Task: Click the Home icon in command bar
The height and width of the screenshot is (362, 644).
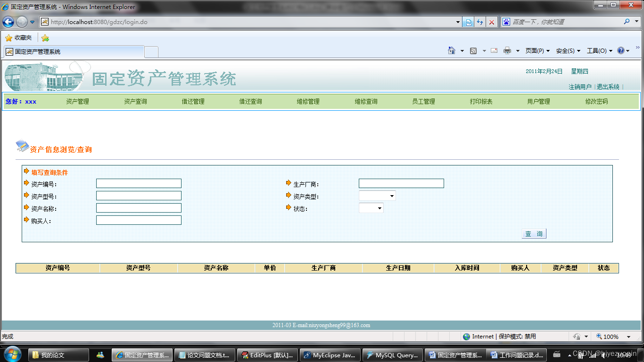Action: pyautogui.click(x=452, y=50)
